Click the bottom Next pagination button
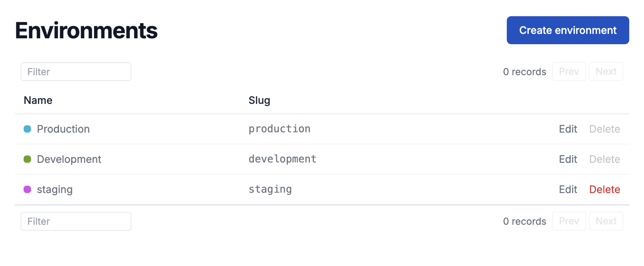Viewport: 644px width, 266px height. pyautogui.click(x=606, y=221)
